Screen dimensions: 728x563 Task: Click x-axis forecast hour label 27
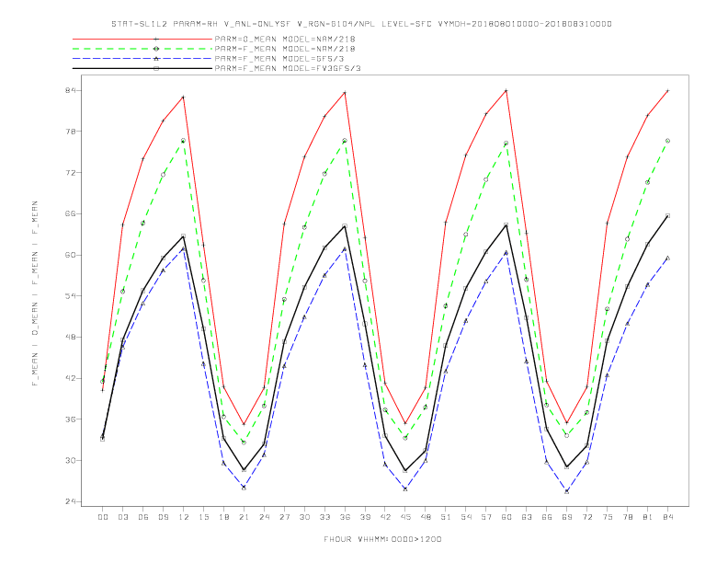(x=284, y=517)
